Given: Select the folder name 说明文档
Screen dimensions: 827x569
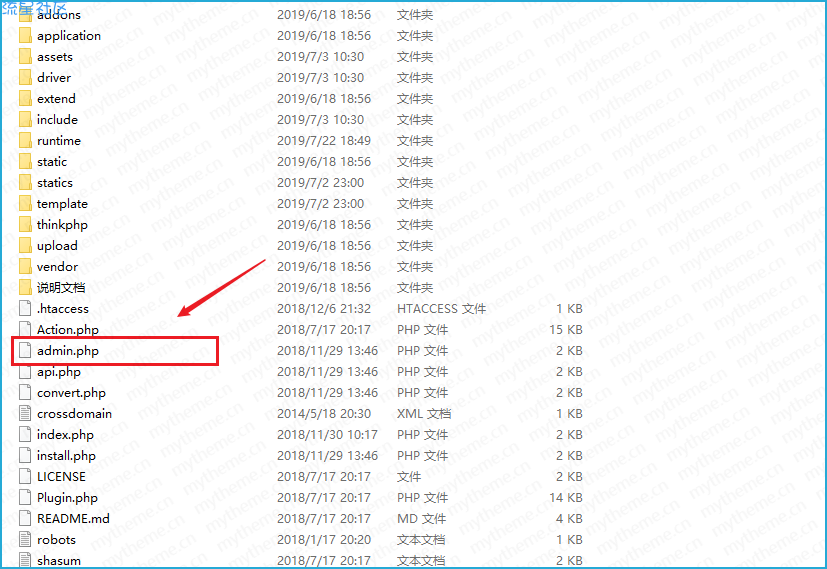Looking at the screenshot, I should point(61,288).
